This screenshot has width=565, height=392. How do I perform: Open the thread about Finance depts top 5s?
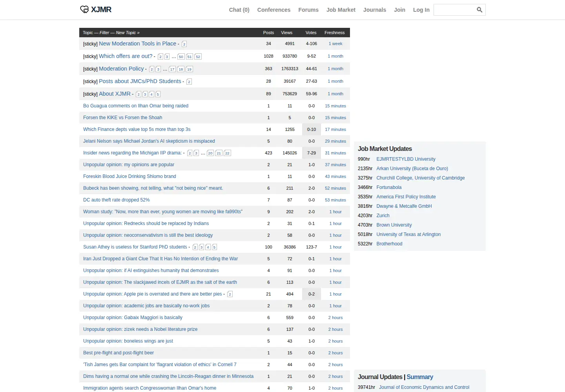[x=137, y=129]
